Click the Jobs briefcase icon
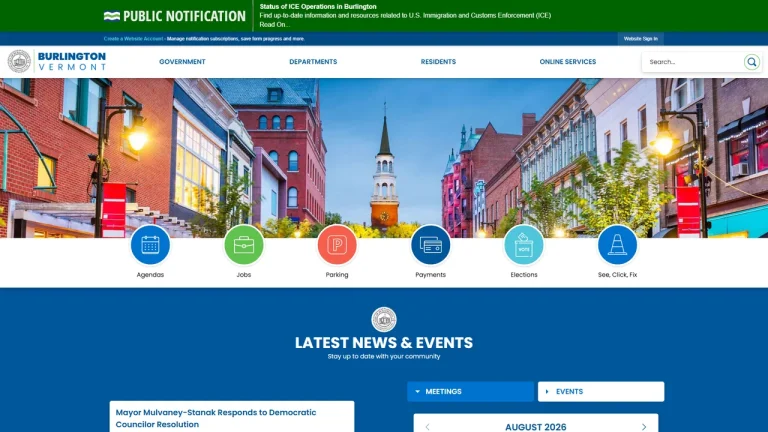 [243, 244]
